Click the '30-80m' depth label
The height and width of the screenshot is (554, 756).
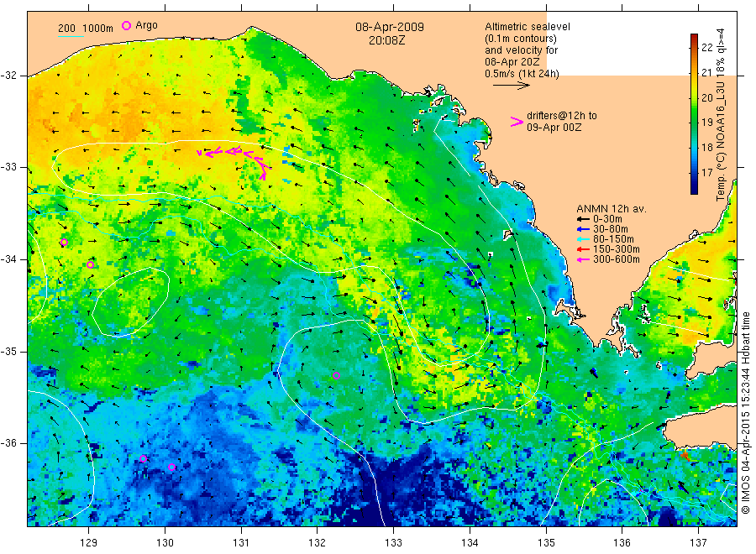(611, 229)
